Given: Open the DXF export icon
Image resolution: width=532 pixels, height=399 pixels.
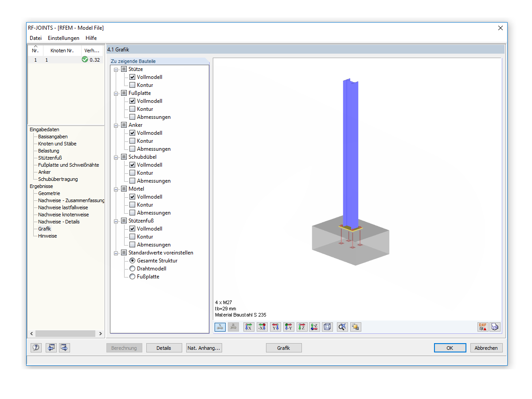Looking at the screenshot, I should tap(483, 327).
